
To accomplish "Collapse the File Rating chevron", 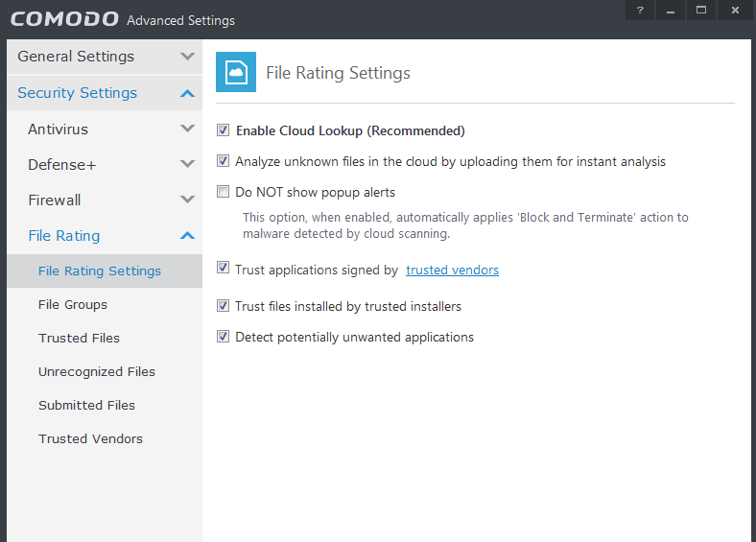I will tap(187, 236).
